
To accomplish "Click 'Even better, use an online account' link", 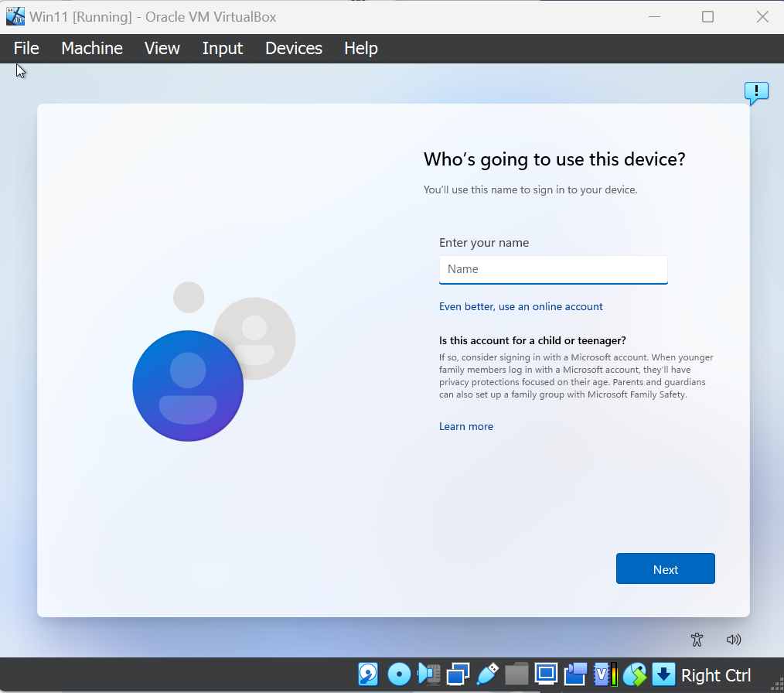I will [x=520, y=306].
